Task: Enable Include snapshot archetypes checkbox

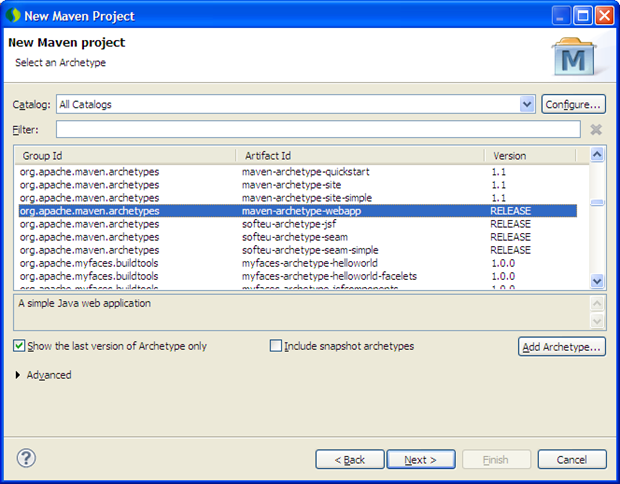Action: tap(276, 346)
